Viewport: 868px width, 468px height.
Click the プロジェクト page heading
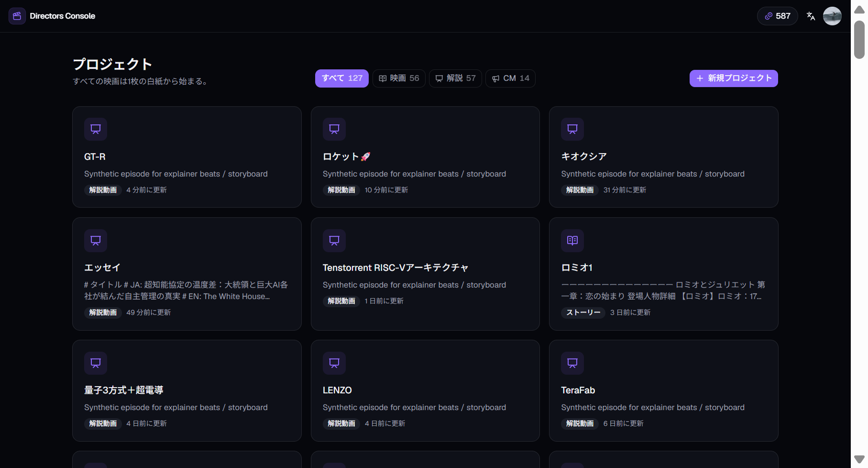pyautogui.click(x=112, y=64)
